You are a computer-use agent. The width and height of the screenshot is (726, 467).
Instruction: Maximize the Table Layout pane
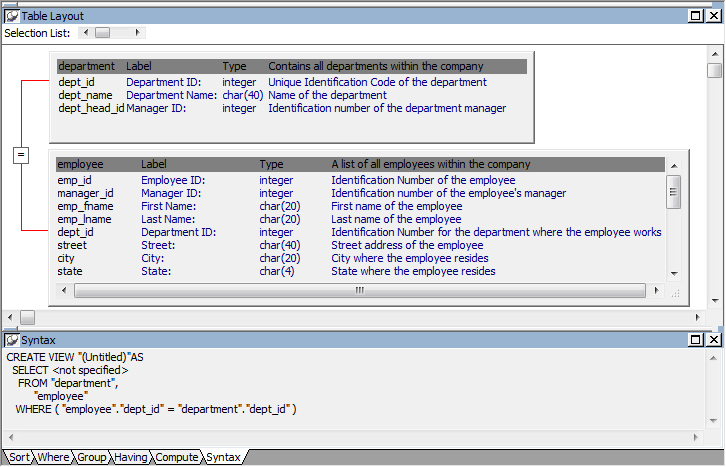pos(696,16)
